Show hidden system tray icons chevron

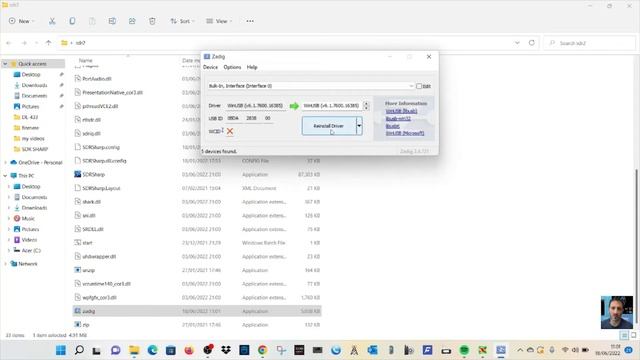[520, 350]
